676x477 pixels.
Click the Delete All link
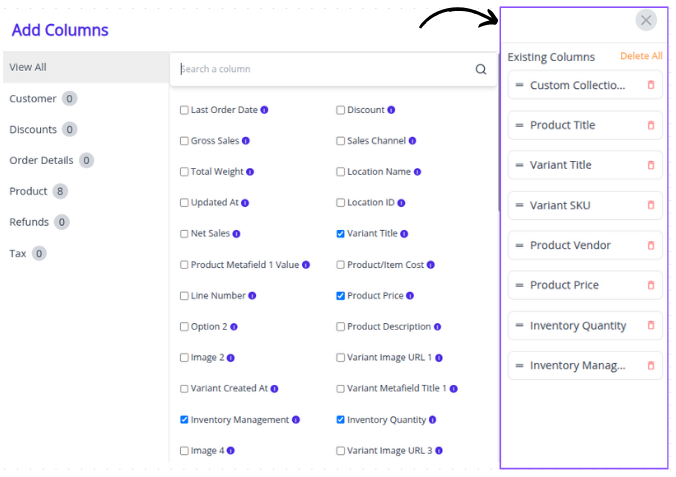pyautogui.click(x=641, y=56)
